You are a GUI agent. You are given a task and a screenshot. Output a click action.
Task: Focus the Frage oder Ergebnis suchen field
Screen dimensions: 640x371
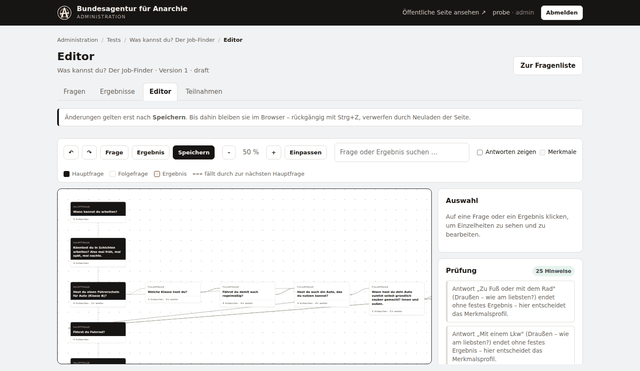(402, 152)
